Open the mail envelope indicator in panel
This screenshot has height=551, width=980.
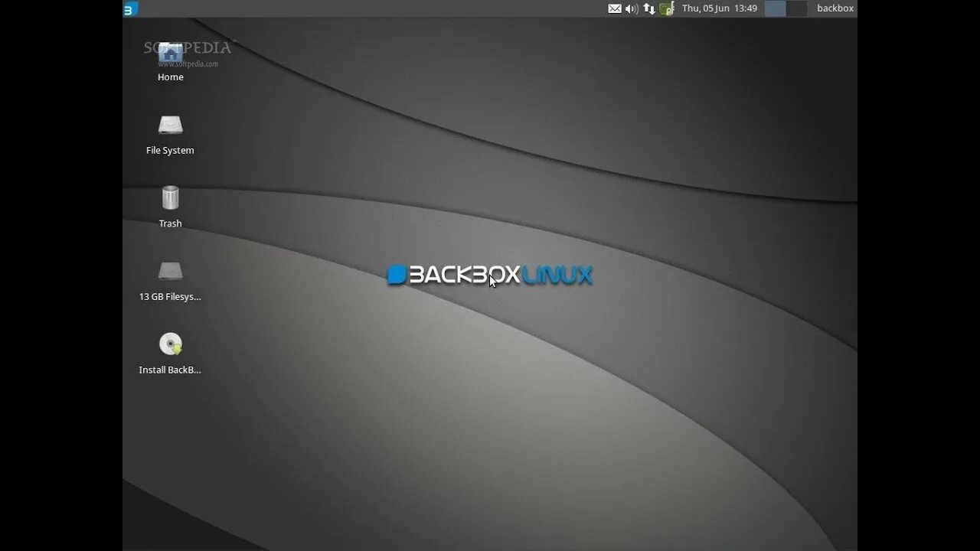[x=615, y=8]
